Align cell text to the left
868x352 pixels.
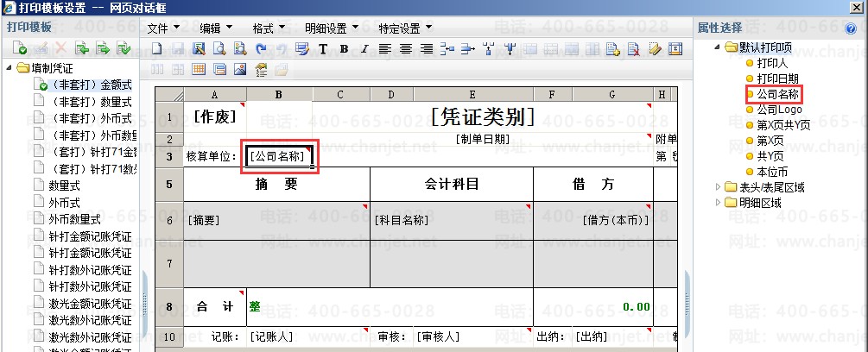tap(384, 49)
